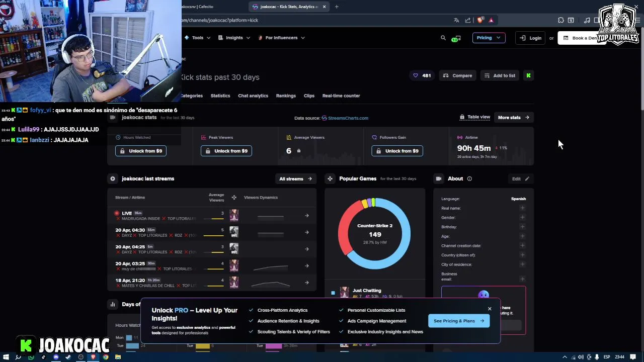Click lock icon beside Average Viewers 6
The image size is (644, 362).
[x=299, y=151]
